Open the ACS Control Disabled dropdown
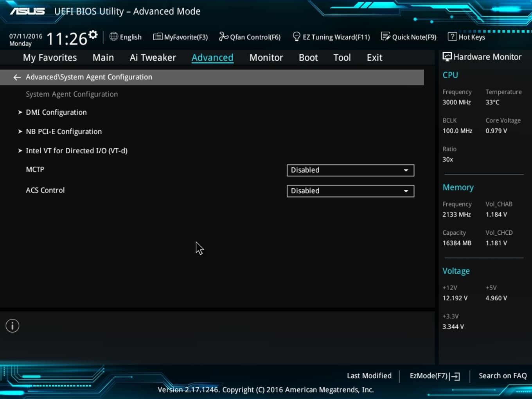This screenshot has height=399, width=532. pyautogui.click(x=350, y=191)
